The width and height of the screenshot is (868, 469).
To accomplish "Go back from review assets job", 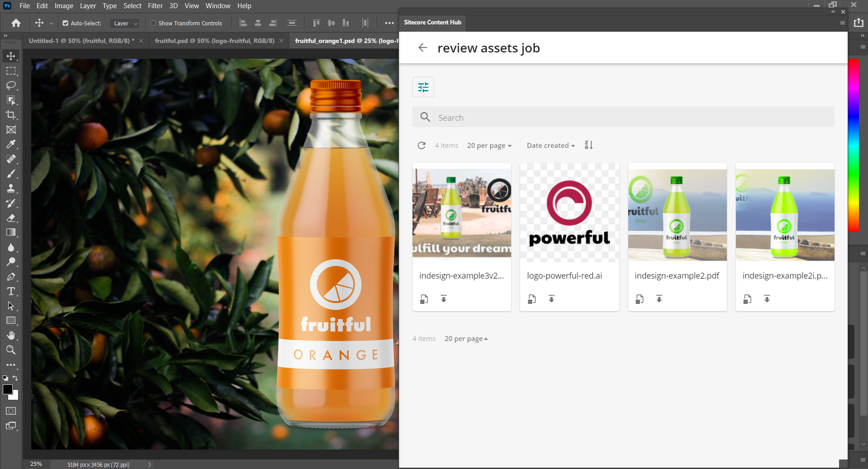I will click(422, 48).
